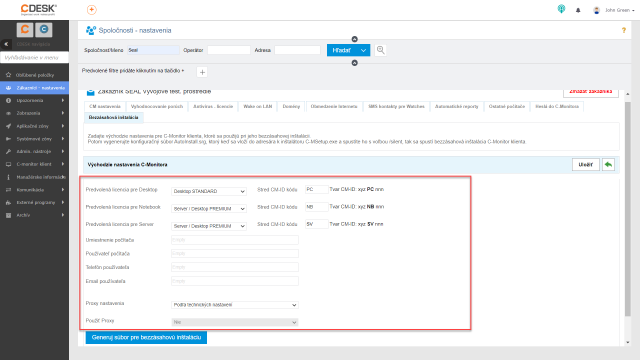Click the Umiestnenie počítača input field
640x360 pixels.
click(235, 240)
